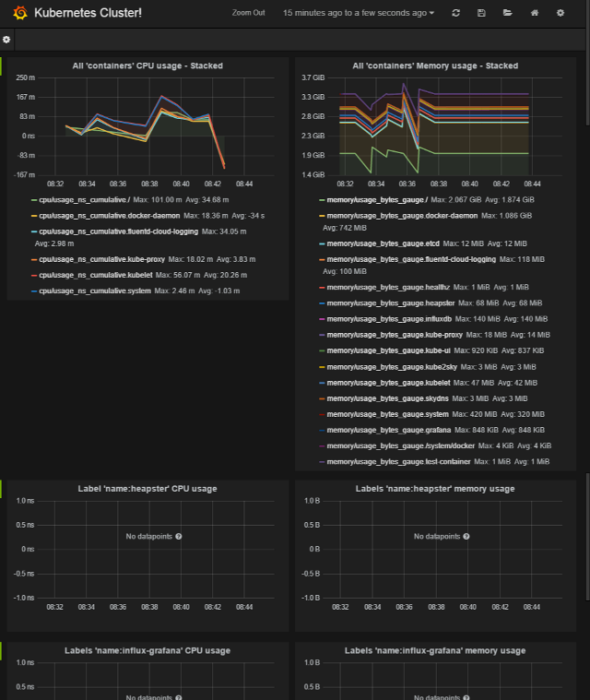Toggle the cpu/usage_ns_cumulative./ legend series
This screenshot has height=700, width=590.
coord(84,200)
